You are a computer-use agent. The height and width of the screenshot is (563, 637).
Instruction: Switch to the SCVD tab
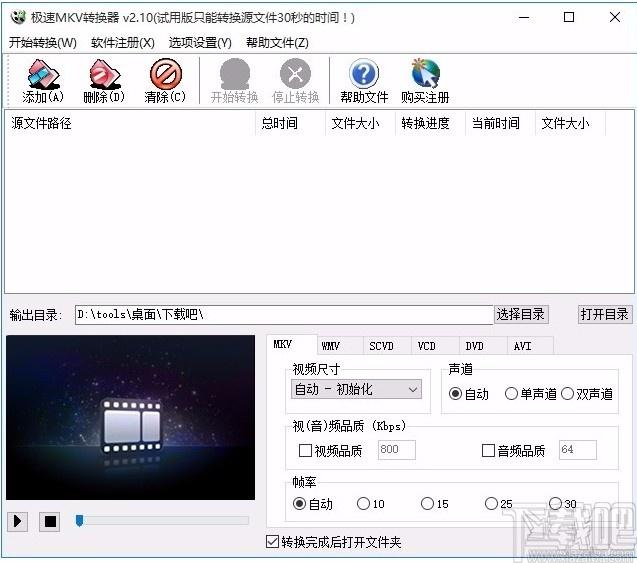tap(387, 346)
